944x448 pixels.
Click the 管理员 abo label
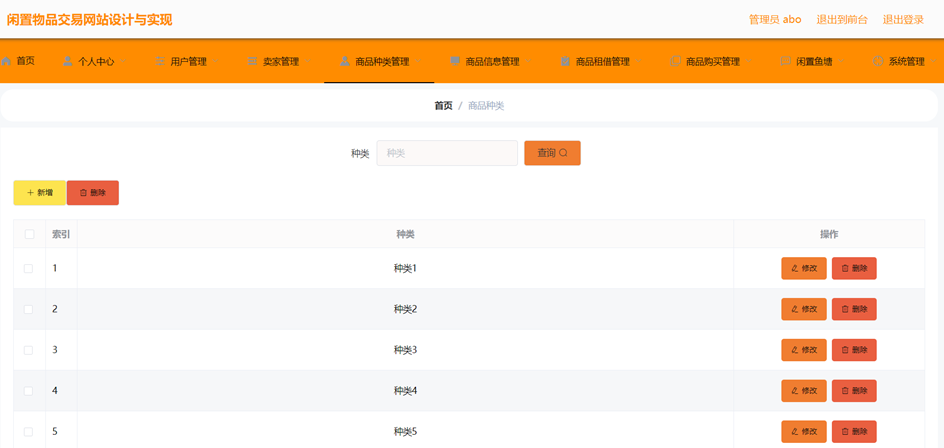tap(775, 19)
